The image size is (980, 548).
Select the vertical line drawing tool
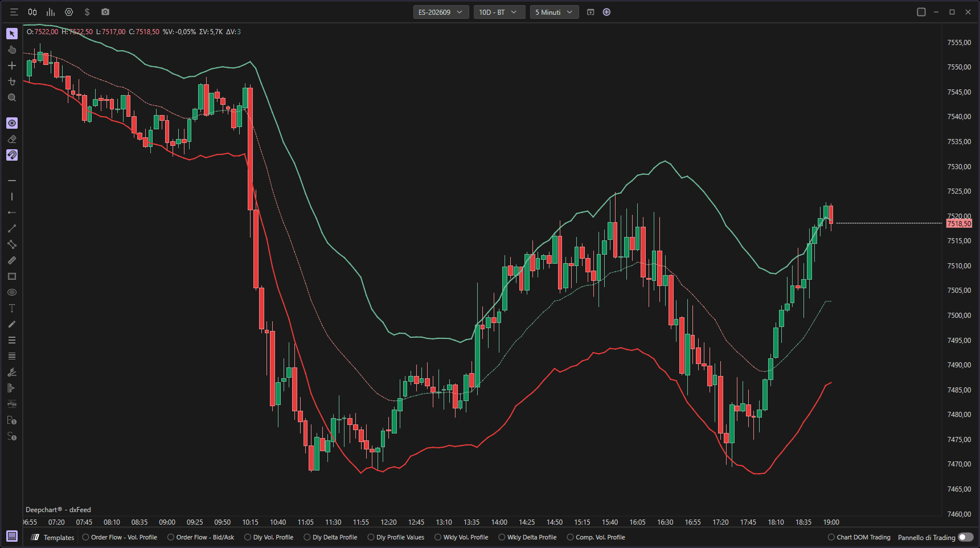coord(12,197)
